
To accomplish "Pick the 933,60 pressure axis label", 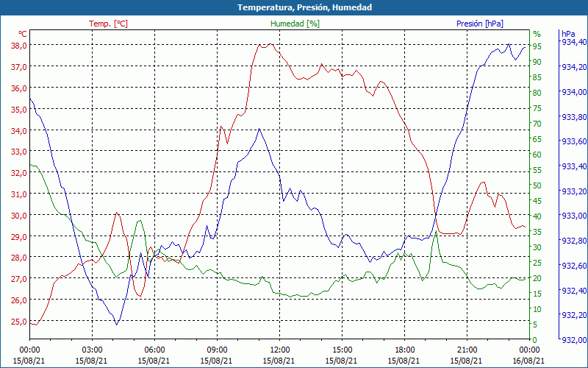I will pos(573,141).
